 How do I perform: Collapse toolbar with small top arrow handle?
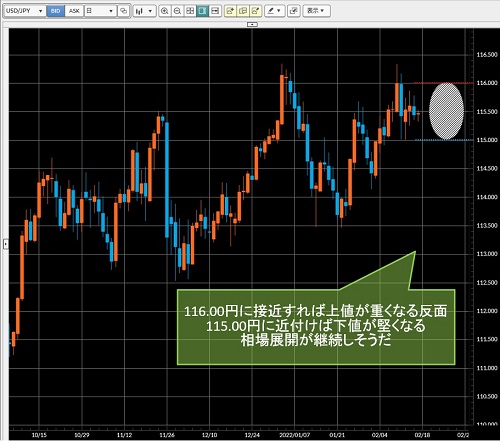252,24
